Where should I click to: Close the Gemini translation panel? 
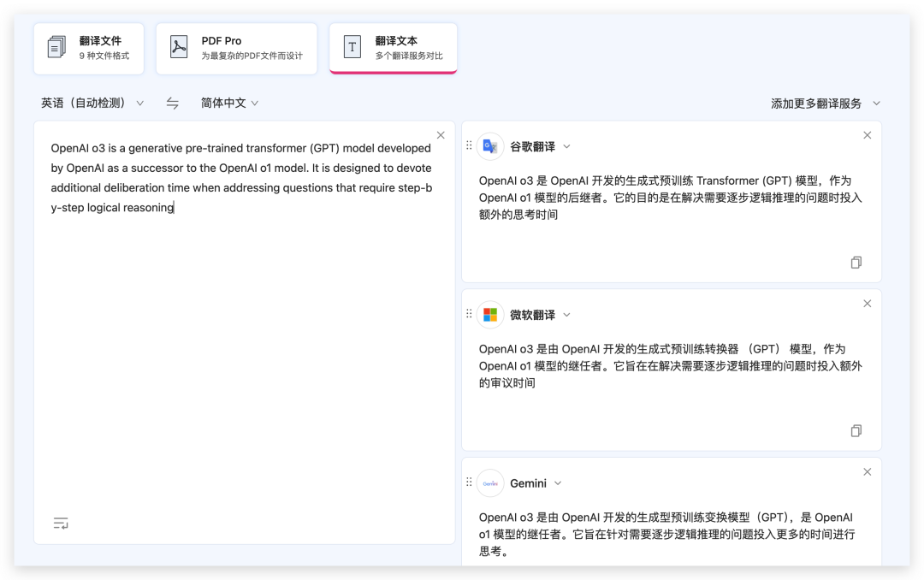pos(867,472)
